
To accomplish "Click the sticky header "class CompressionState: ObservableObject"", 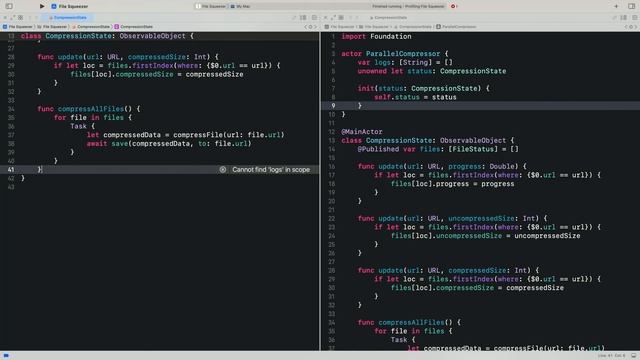I will [107, 36].
